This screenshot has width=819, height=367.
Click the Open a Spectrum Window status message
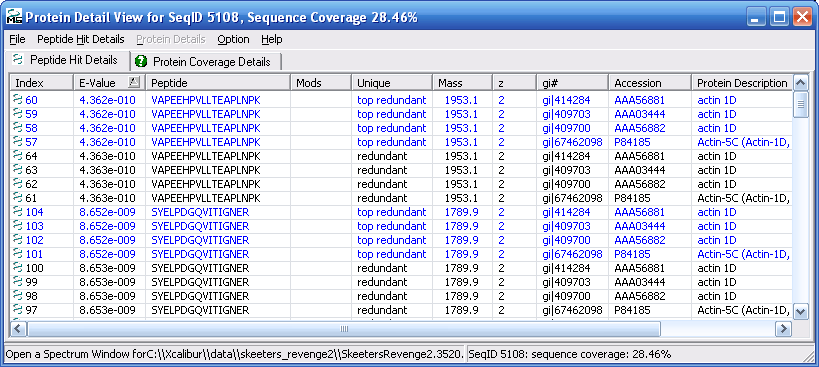[234, 354]
